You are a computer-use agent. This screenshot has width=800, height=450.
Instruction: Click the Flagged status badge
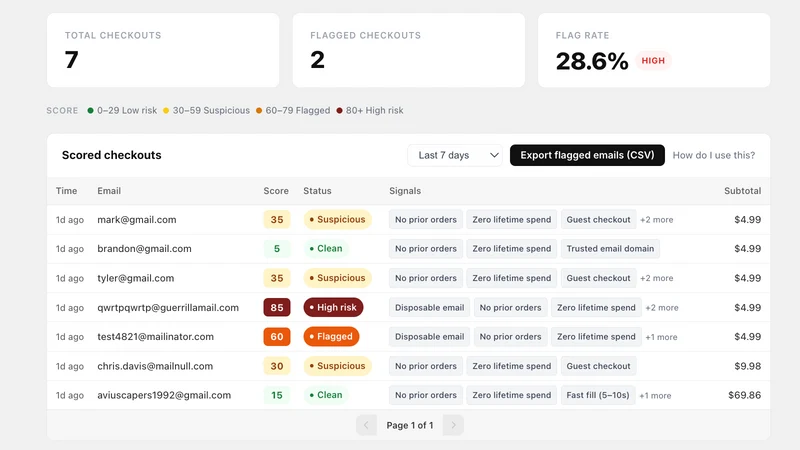point(331,337)
